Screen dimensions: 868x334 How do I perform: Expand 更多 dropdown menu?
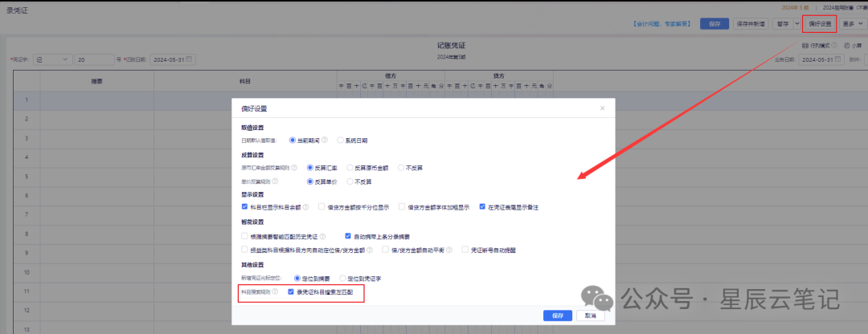852,24
